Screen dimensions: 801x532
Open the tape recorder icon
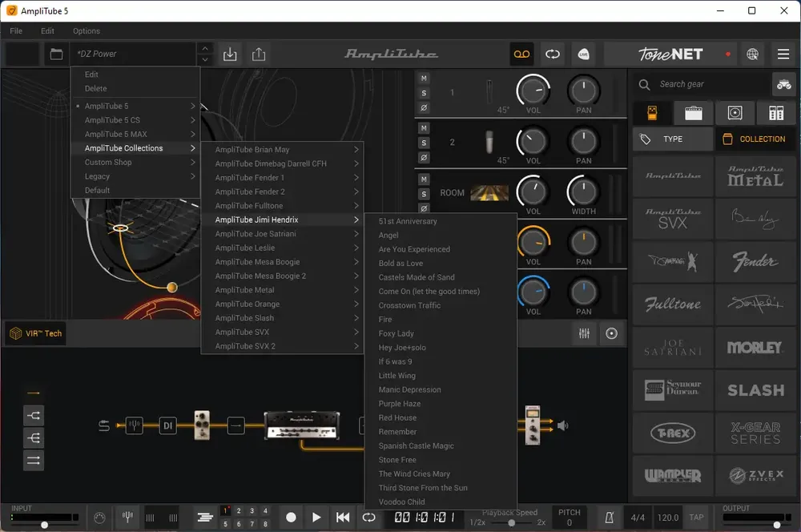(521, 54)
